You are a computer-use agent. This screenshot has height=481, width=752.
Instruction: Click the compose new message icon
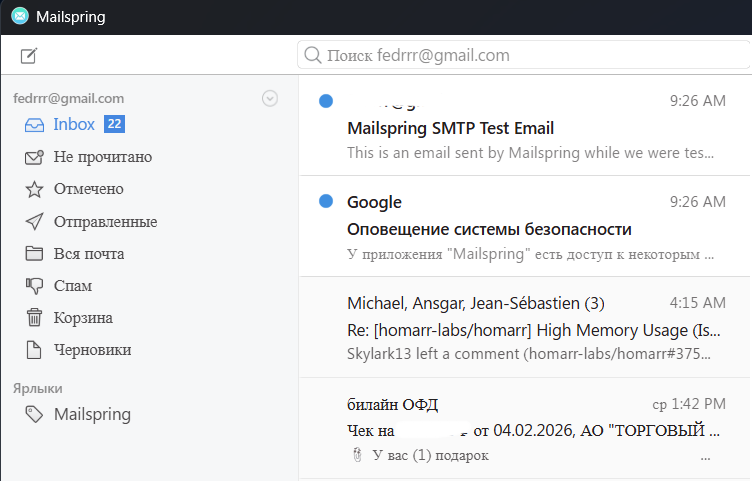28,56
